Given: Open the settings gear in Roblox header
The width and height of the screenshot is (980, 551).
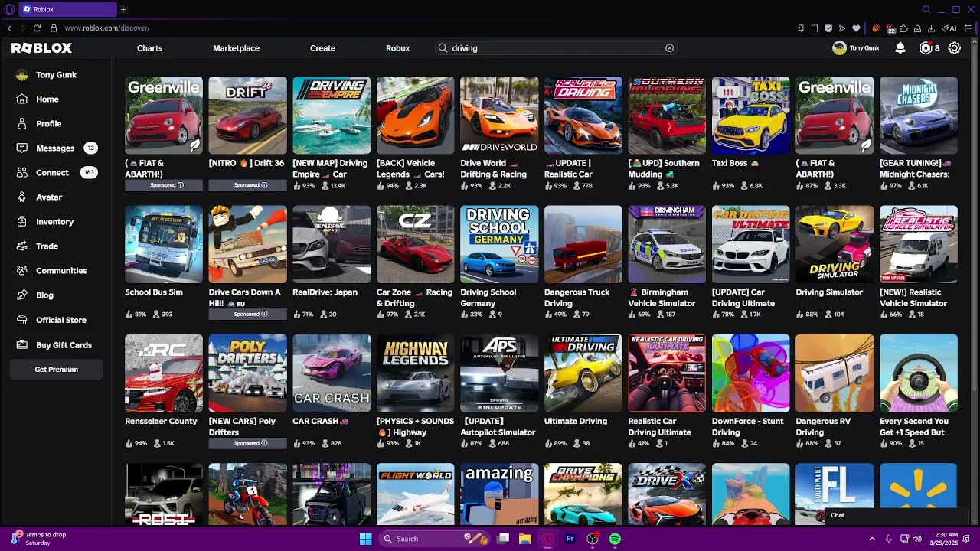Looking at the screenshot, I should tap(955, 48).
